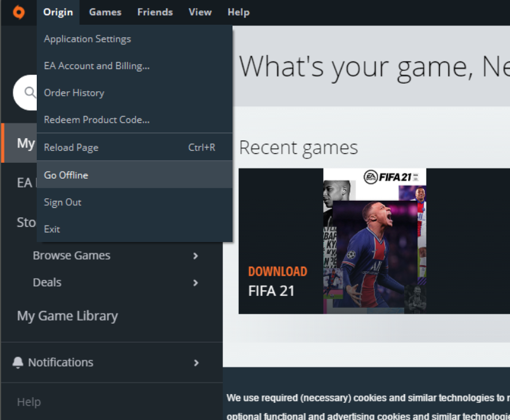Open the View menu
This screenshot has width=510, height=420.
point(200,12)
